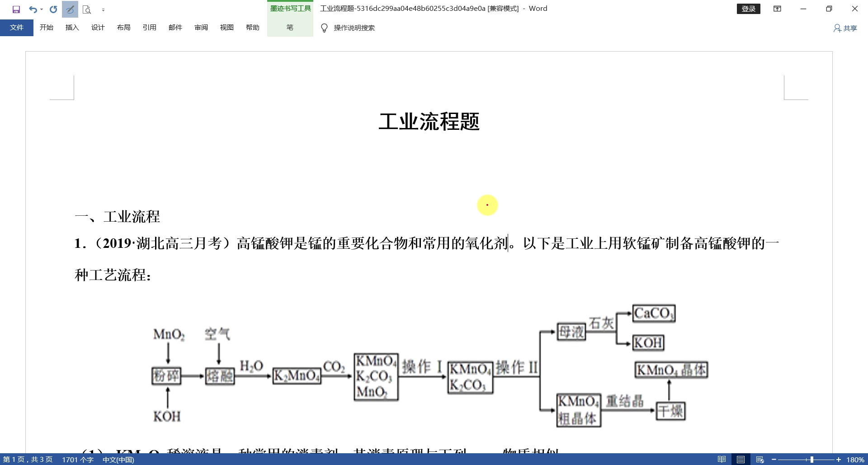
Task: Click the 操作说明搜索 search box
Action: [x=354, y=28]
